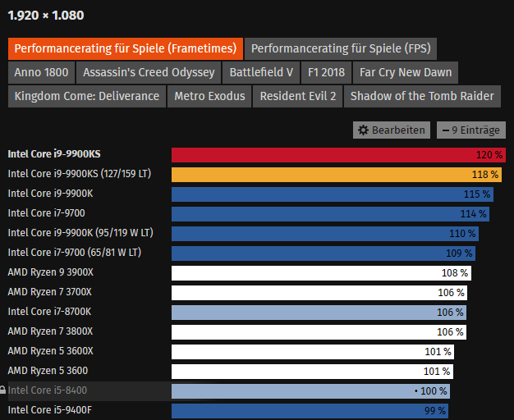This screenshot has width=514, height=420.
Task: Click the 1.920 × 1.080 heading
Action: coord(46,16)
